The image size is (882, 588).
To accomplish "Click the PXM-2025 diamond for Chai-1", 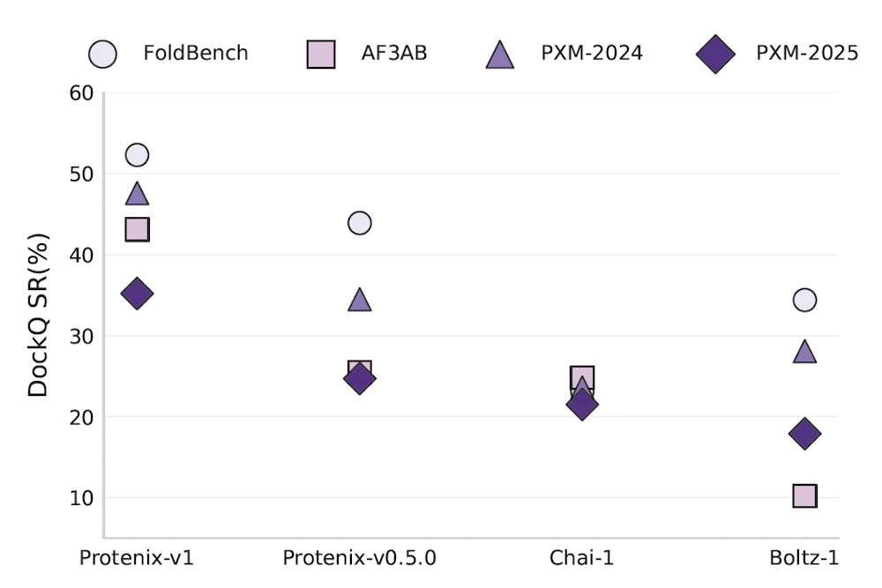I will point(582,404).
